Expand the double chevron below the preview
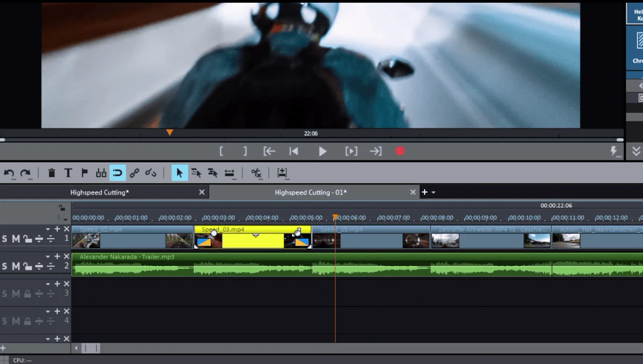This screenshot has height=364, width=643. tap(636, 151)
